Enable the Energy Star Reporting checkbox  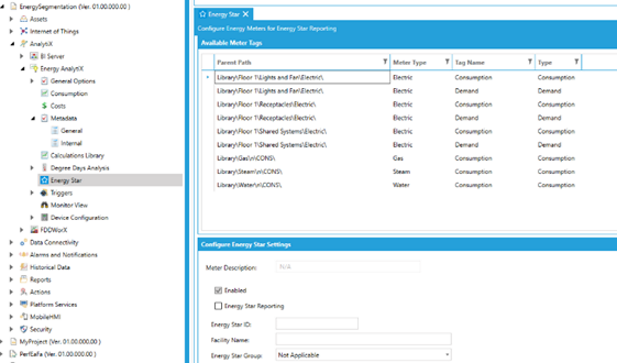pos(218,306)
